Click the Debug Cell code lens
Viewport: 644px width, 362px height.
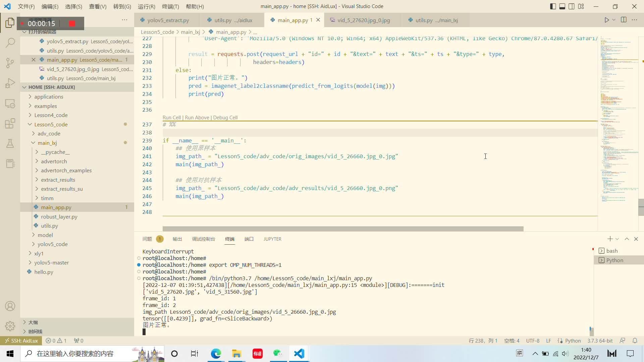click(x=225, y=118)
